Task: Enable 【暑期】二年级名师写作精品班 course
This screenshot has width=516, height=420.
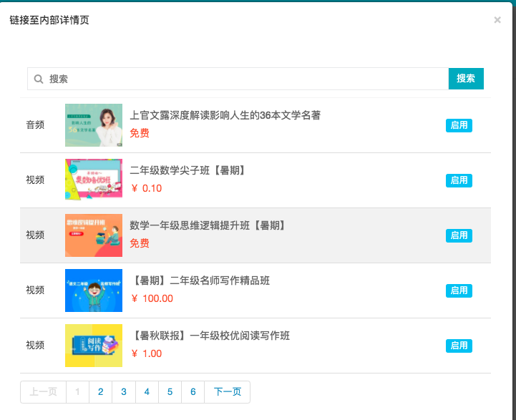Action: point(459,290)
